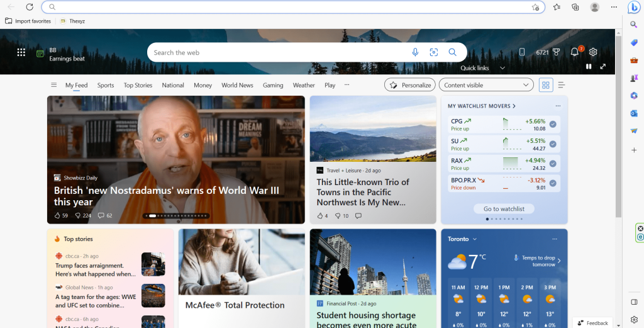Click the page vertical scrollbar thumb
This screenshot has height=328, width=644.
tap(619, 127)
